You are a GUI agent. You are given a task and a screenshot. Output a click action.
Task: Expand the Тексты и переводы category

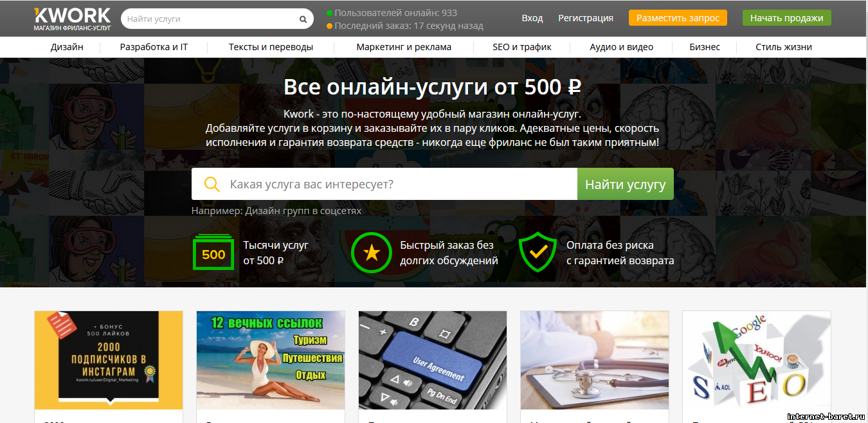point(271,47)
